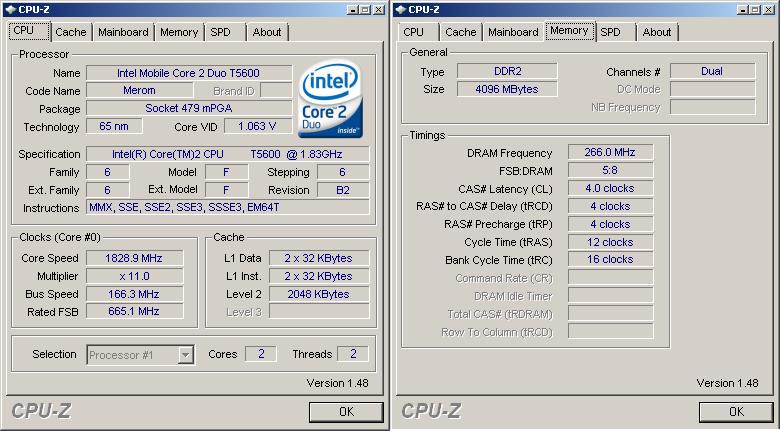Screen dimensions: 781x431
Task: Click the Core VID value 1.063 V
Action: click(x=258, y=126)
